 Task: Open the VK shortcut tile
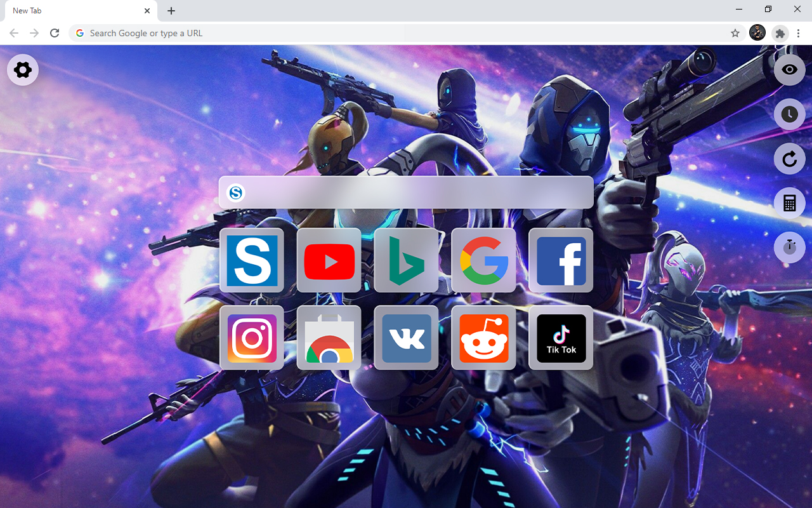click(x=407, y=338)
